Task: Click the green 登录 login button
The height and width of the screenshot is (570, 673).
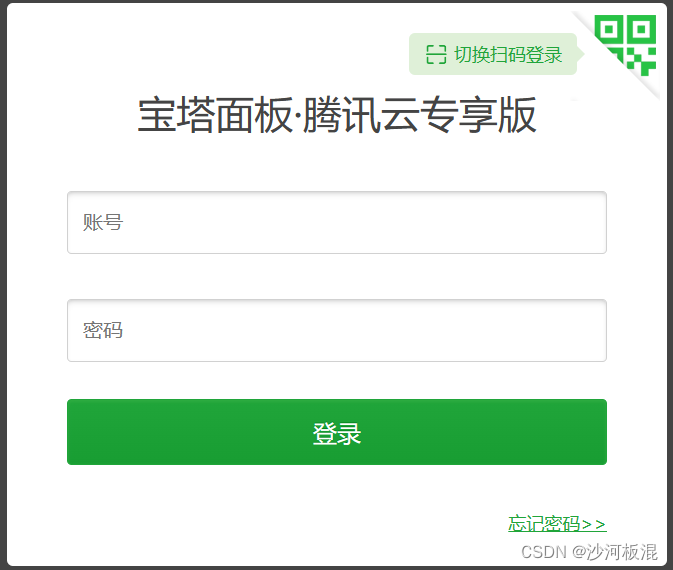Action: pos(337,432)
